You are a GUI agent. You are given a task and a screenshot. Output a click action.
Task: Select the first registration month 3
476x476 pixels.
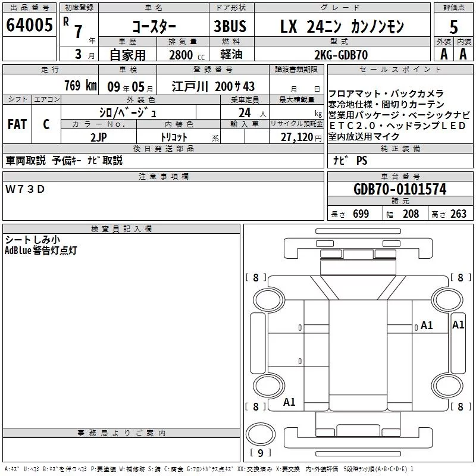[x=79, y=54]
